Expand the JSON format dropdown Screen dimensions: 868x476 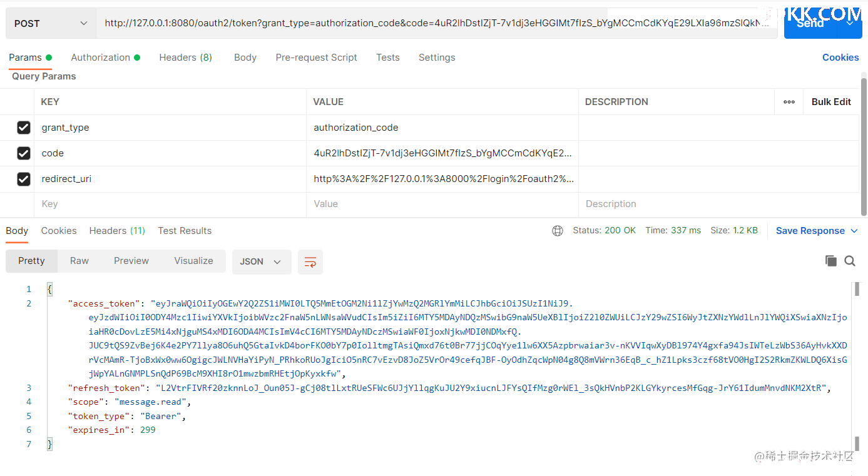point(261,262)
